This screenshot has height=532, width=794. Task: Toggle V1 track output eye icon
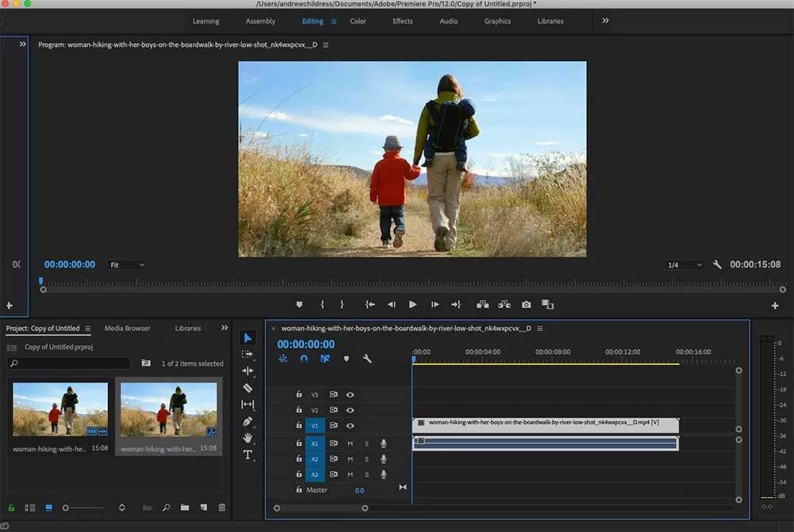tap(350, 426)
